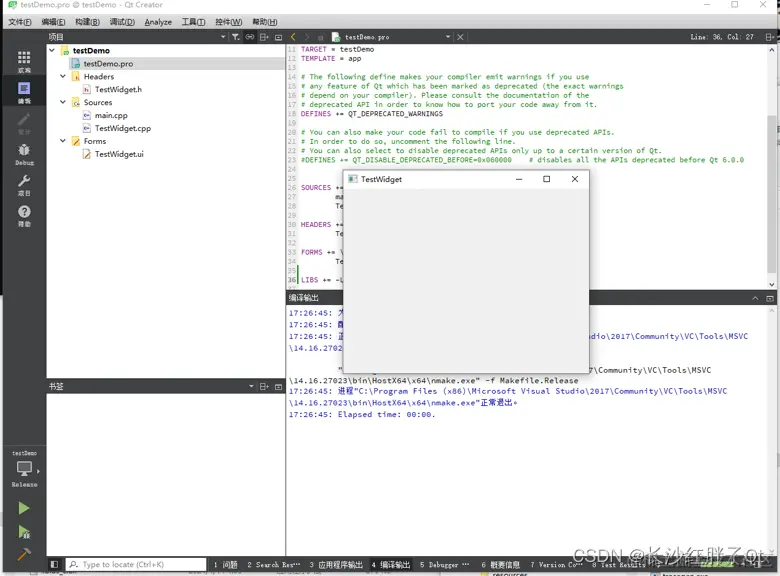Switch to Edit mode in sidebar

click(x=24, y=92)
